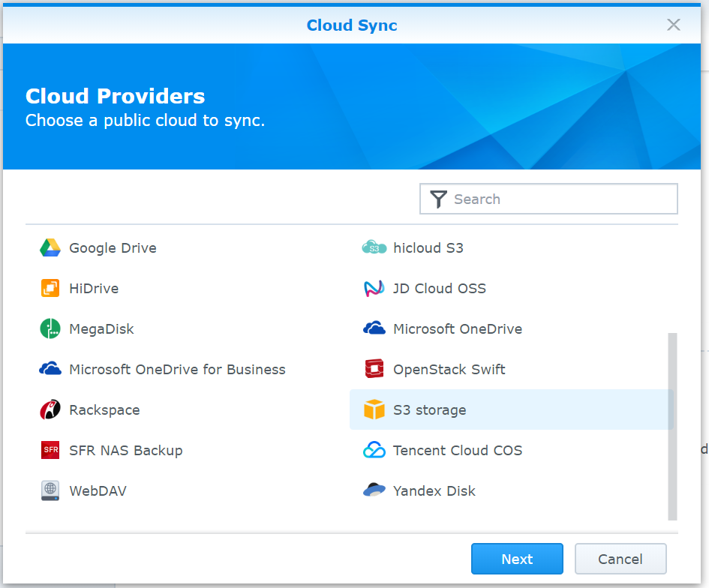Screen dimensions: 709x588
Task: Pick the hicloud S3 icon
Action: 374,248
